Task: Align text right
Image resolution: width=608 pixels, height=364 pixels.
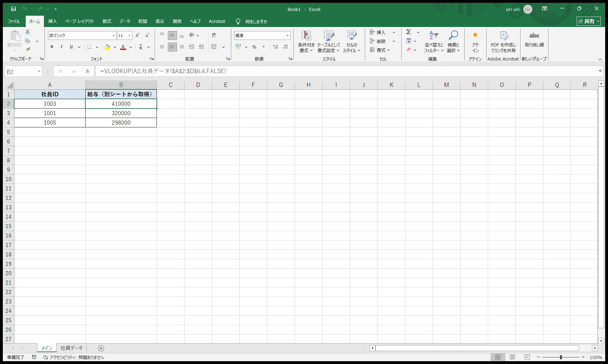Action: 182,47
